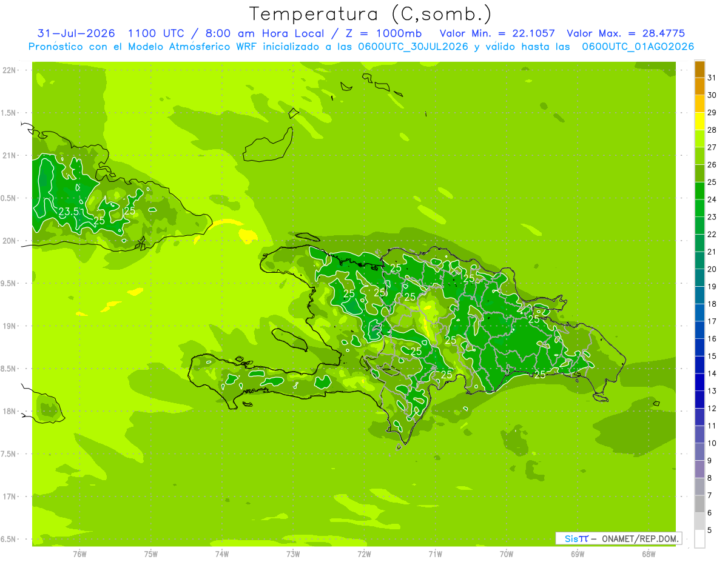Screen dimensions: 728x562
Task: Select the 31 label on color scale
Action: [x=712, y=78]
